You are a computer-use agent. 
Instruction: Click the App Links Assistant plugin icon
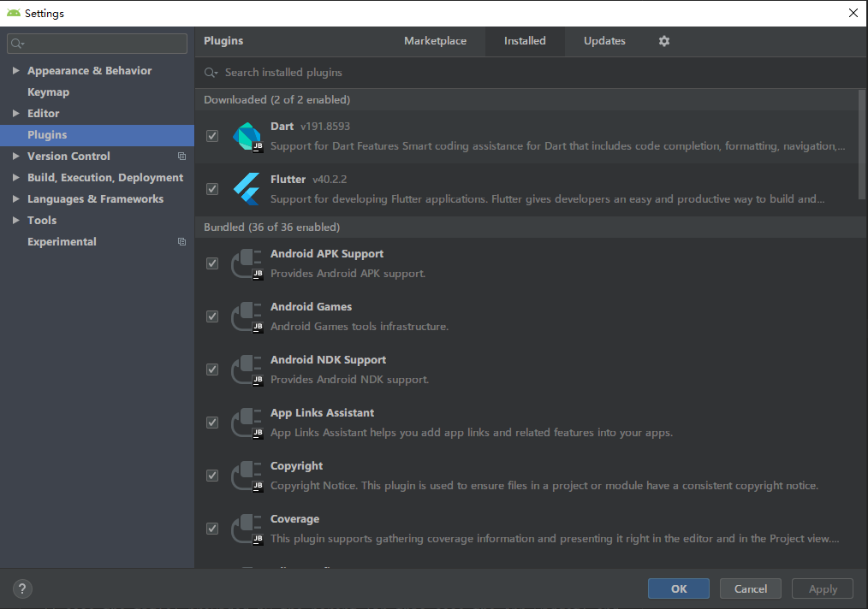point(247,423)
